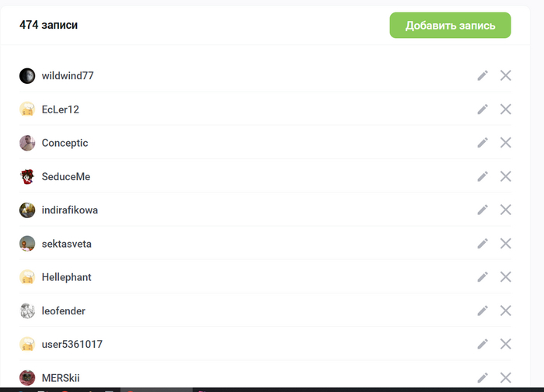Viewport: 544px width, 392px height.
Task: Delete the MERSkii entry
Action: pos(505,378)
